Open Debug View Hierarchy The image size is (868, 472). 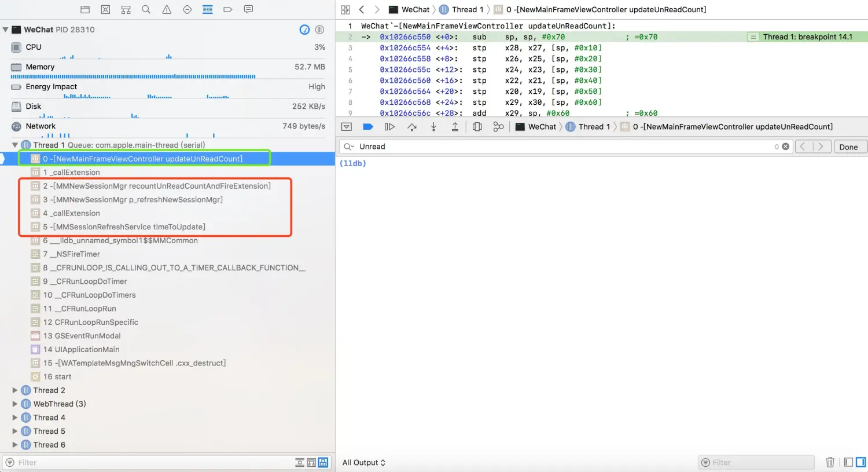[x=477, y=127]
